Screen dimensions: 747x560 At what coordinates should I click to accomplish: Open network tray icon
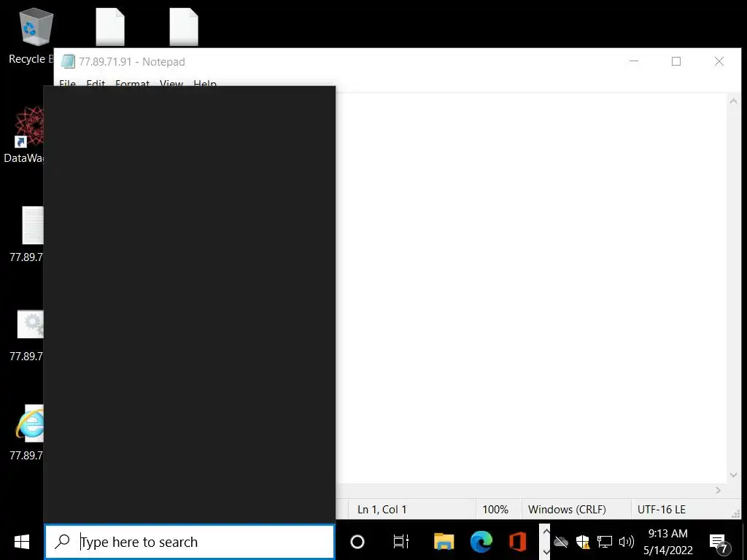point(605,542)
